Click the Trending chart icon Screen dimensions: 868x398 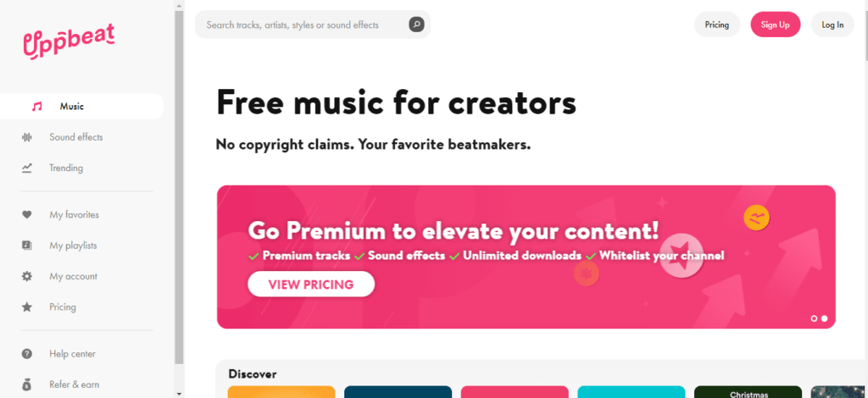[x=26, y=168]
